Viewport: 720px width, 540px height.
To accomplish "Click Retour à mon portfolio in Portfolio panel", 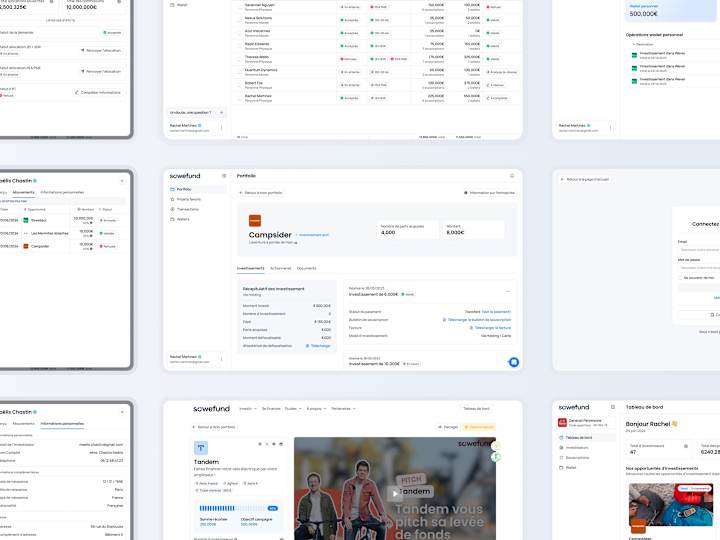I will click(x=261, y=193).
